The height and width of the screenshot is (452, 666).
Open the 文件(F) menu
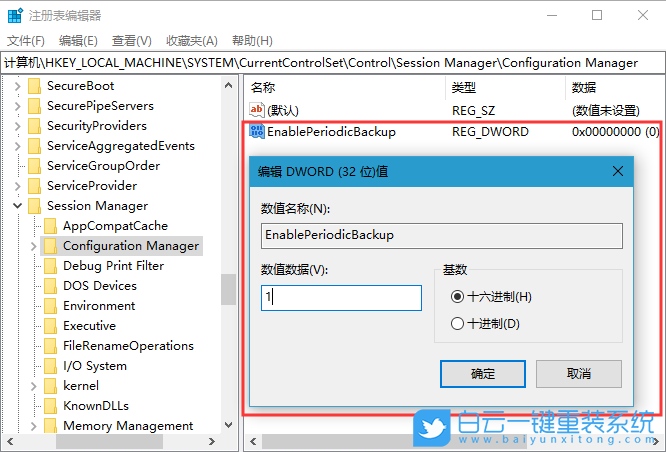point(25,41)
